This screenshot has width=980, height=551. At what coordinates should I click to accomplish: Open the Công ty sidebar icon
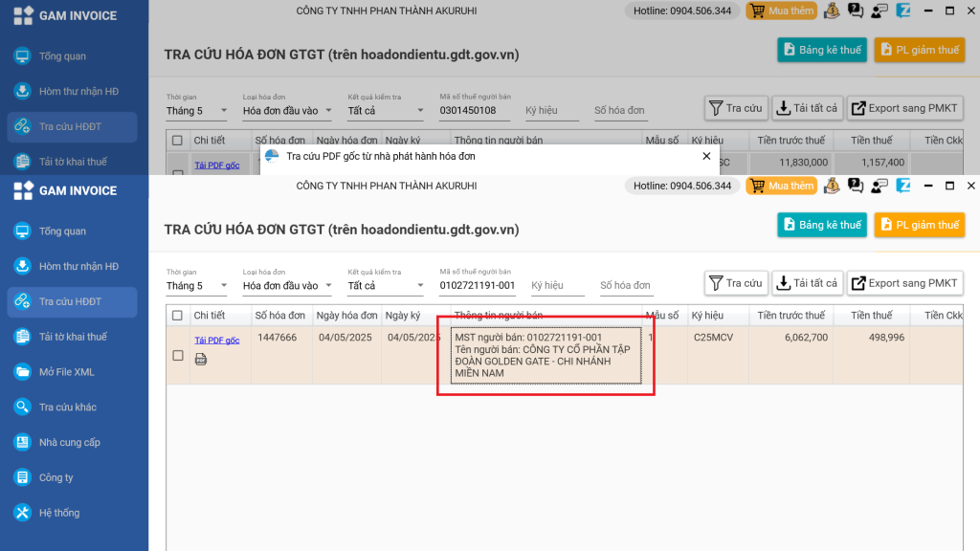pos(23,477)
